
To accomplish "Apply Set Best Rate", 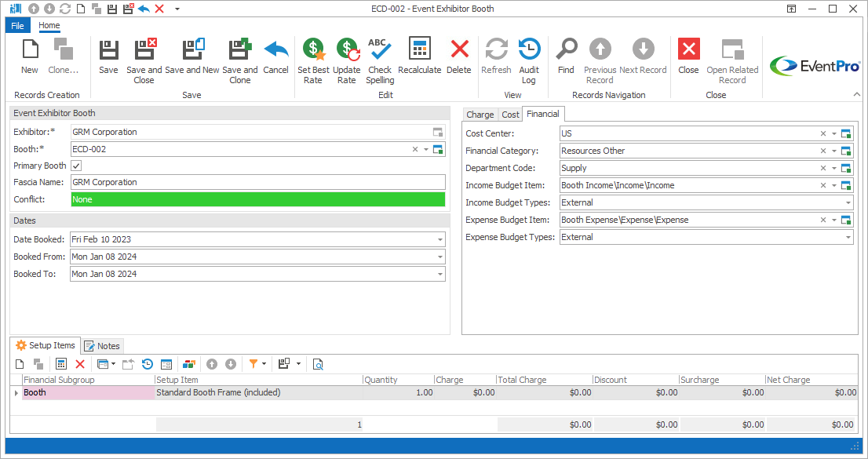I will coord(313,61).
